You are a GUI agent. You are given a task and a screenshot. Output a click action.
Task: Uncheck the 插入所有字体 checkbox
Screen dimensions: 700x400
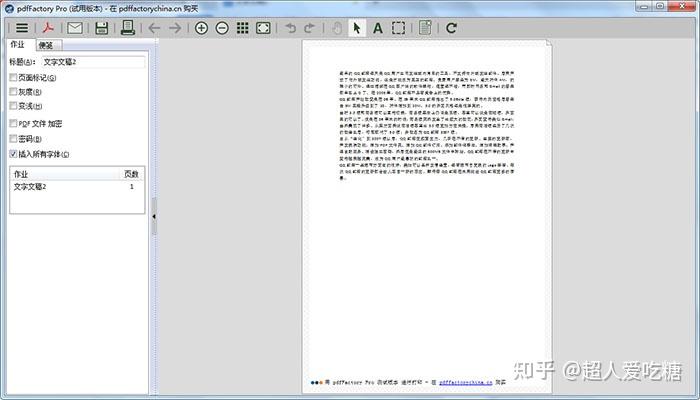13,154
